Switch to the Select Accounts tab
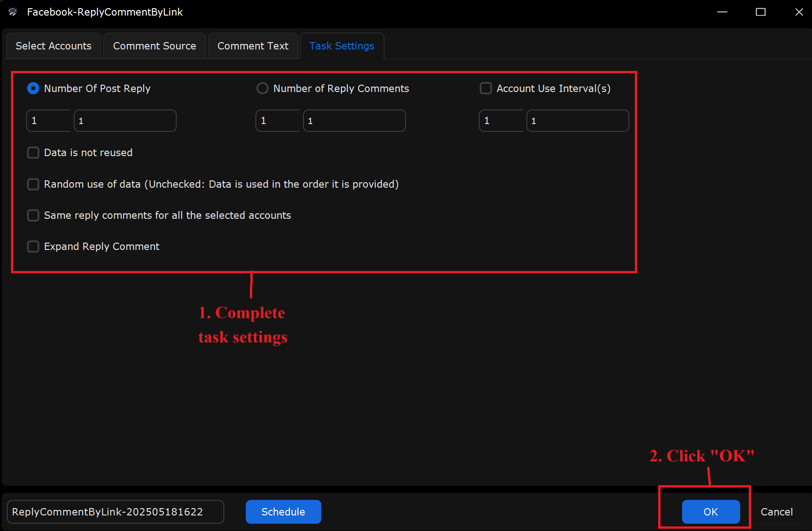 click(54, 46)
